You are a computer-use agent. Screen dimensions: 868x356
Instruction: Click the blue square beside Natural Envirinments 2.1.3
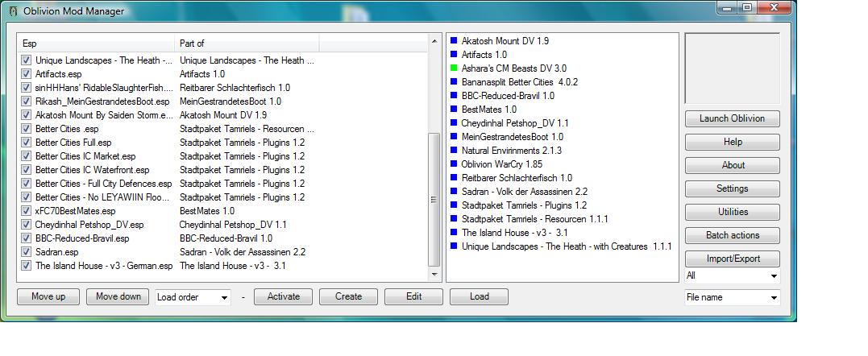point(454,151)
